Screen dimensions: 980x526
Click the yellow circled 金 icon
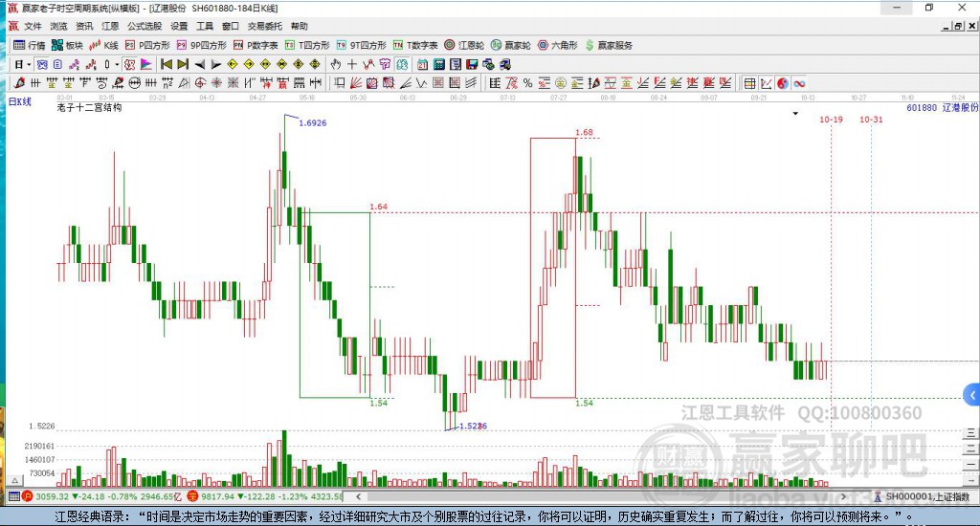(x=560, y=83)
